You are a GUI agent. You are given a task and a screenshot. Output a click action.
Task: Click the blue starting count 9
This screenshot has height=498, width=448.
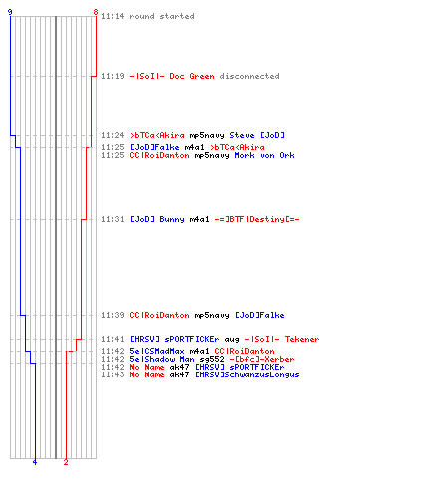click(x=10, y=12)
